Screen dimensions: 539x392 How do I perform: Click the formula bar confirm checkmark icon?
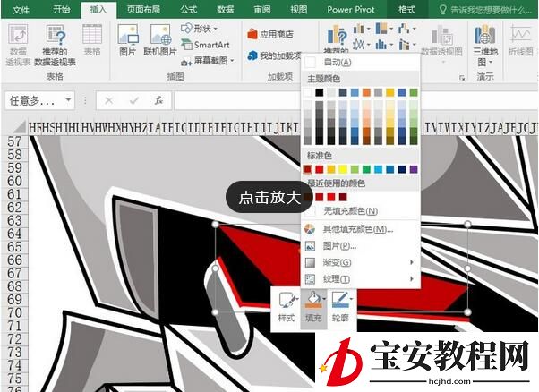pyautogui.click(x=134, y=100)
